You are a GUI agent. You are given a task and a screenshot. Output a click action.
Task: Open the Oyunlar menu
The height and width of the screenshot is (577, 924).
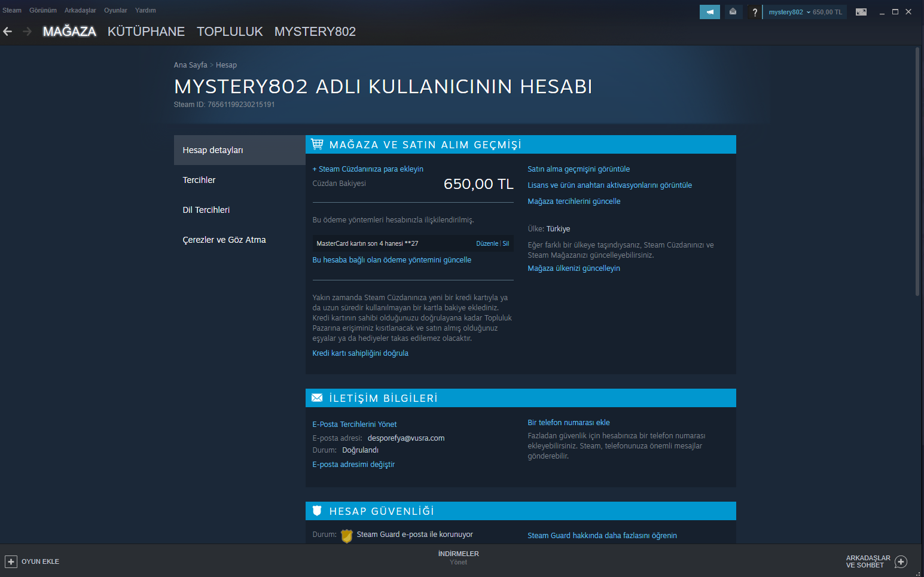click(115, 10)
